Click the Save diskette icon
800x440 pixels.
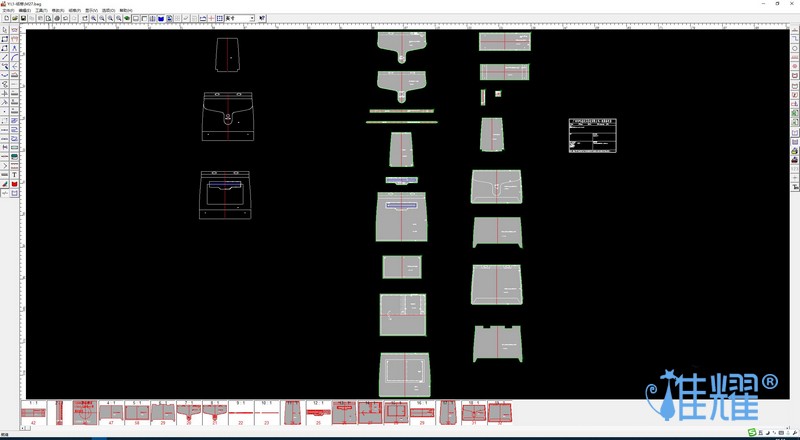pos(23,18)
